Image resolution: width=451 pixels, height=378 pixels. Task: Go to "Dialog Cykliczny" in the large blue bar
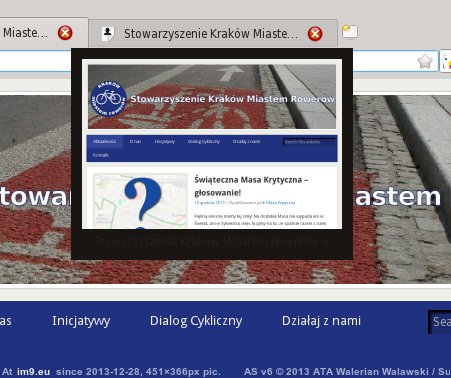(x=196, y=321)
